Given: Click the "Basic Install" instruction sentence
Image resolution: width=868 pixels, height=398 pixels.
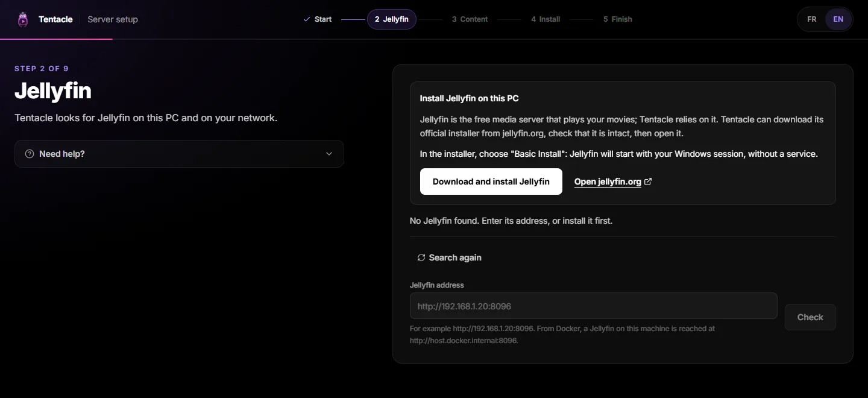Looking at the screenshot, I should pyautogui.click(x=618, y=154).
